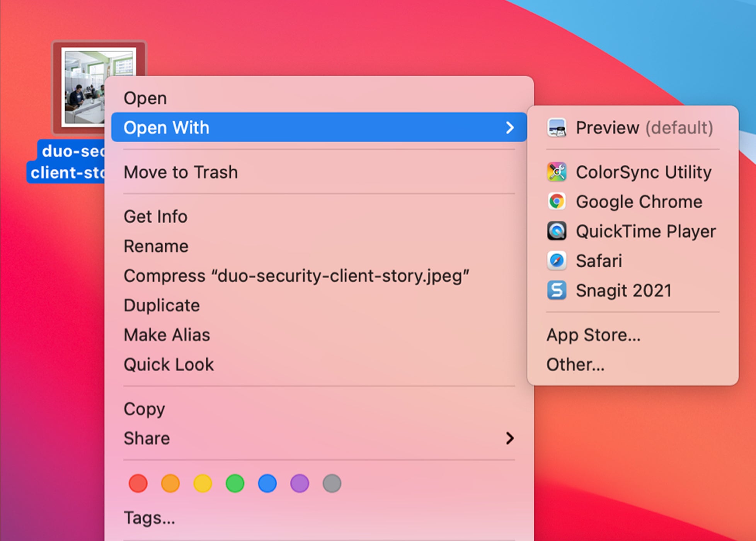This screenshot has height=541, width=756.
Task: Choose Duplicate from the menu
Action: [319, 305]
